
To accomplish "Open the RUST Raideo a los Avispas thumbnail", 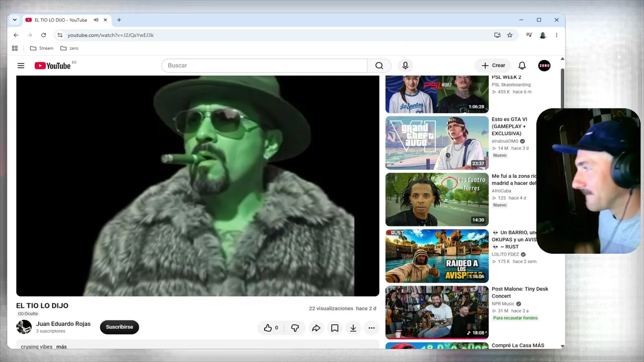I will (x=437, y=256).
